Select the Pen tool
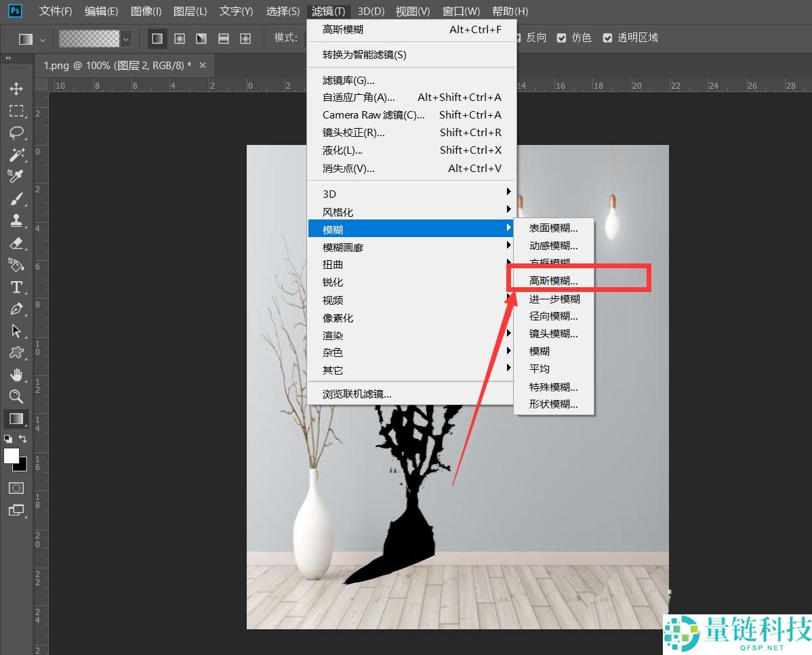 coord(16,310)
